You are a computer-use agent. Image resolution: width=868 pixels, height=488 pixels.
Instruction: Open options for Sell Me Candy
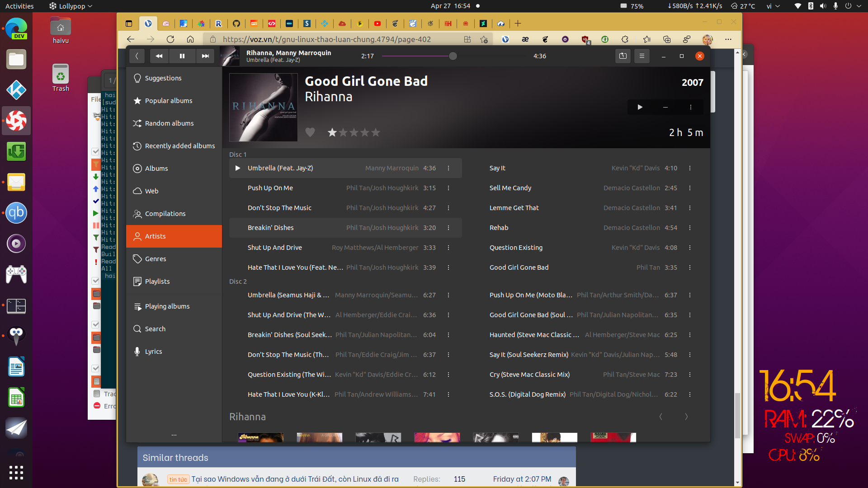pyautogui.click(x=690, y=188)
